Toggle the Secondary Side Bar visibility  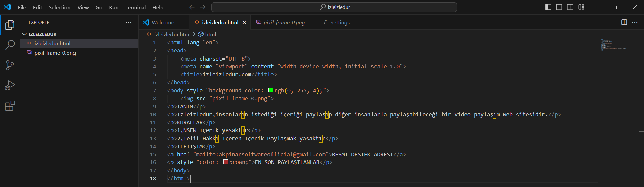point(570,7)
